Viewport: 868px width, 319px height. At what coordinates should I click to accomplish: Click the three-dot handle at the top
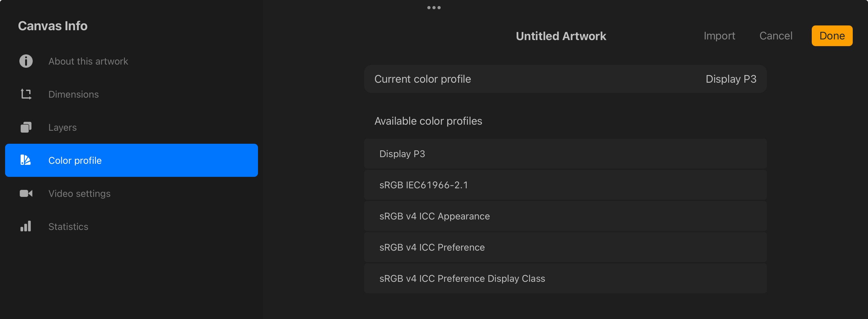pos(434,7)
